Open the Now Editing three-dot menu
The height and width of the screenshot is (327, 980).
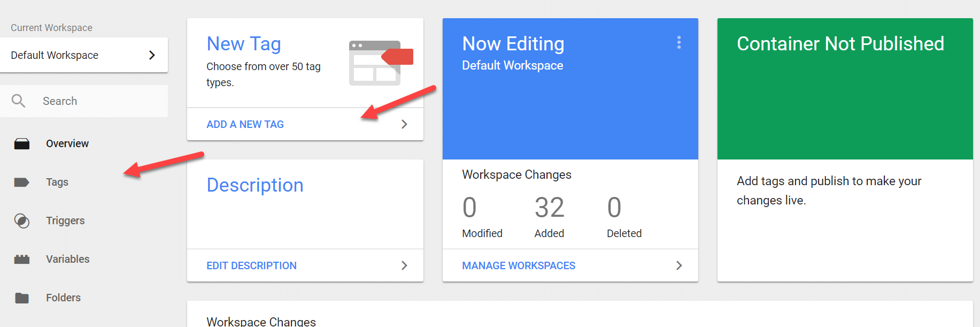(x=679, y=42)
